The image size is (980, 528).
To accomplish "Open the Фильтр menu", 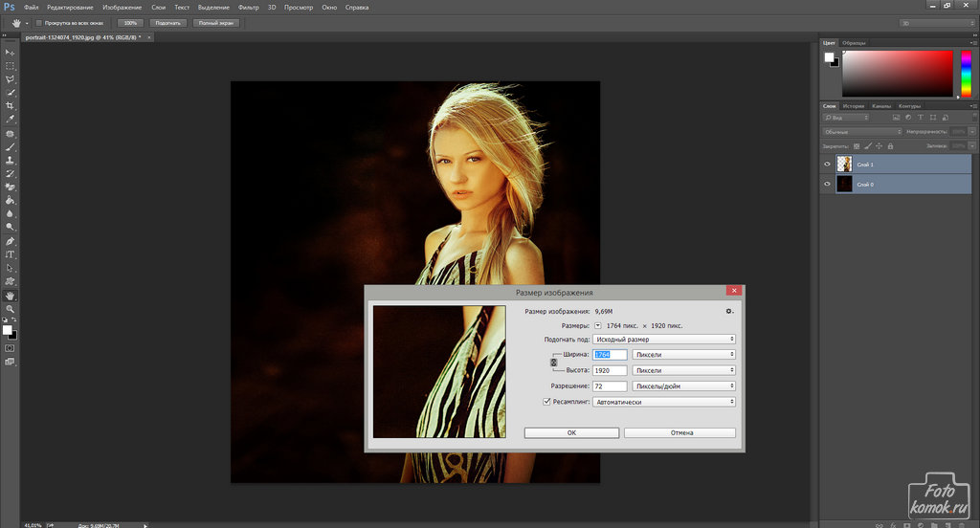I will coord(248,7).
